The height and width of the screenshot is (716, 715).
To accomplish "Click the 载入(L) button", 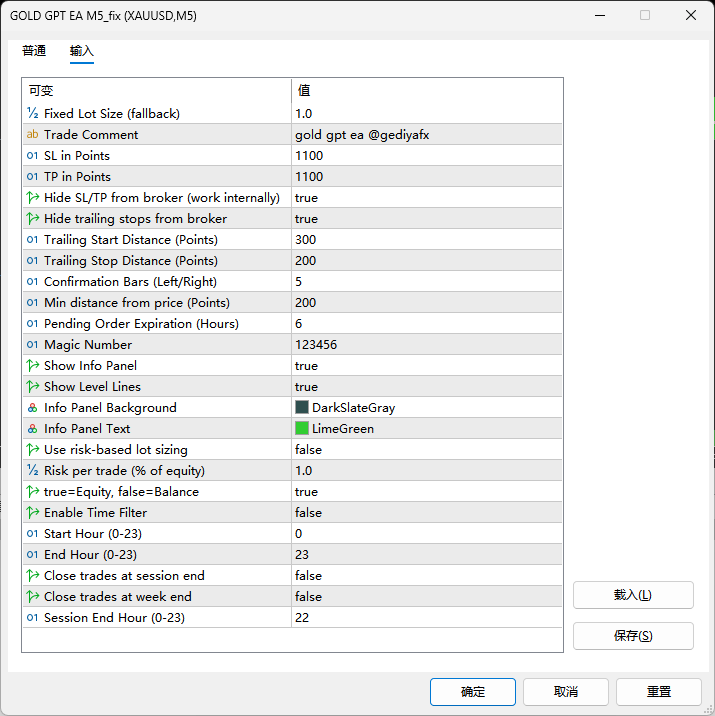I will click(632, 595).
